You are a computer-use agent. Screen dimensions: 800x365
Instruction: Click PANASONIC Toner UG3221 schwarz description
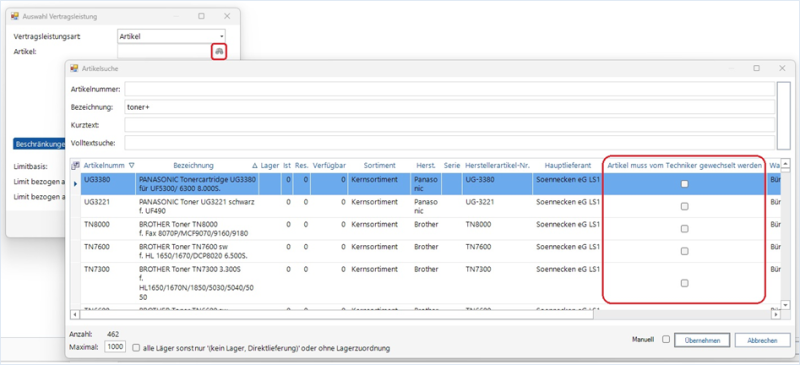pyautogui.click(x=197, y=206)
